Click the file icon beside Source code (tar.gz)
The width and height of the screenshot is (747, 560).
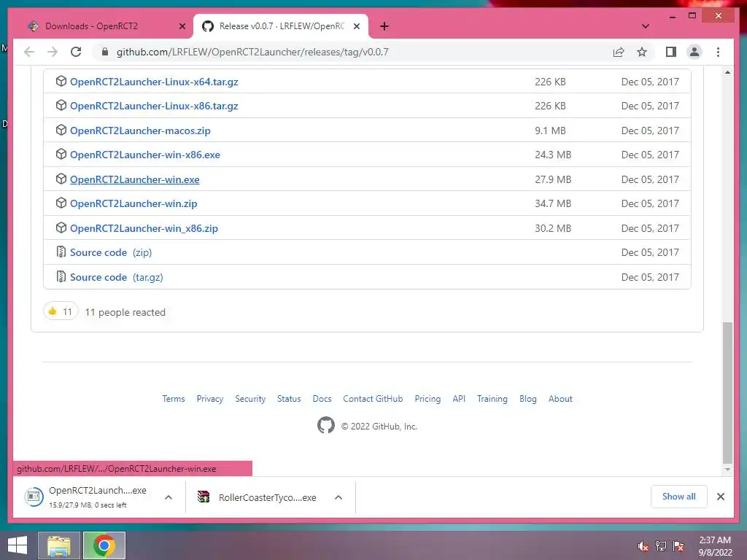click(x=61, y=276)
